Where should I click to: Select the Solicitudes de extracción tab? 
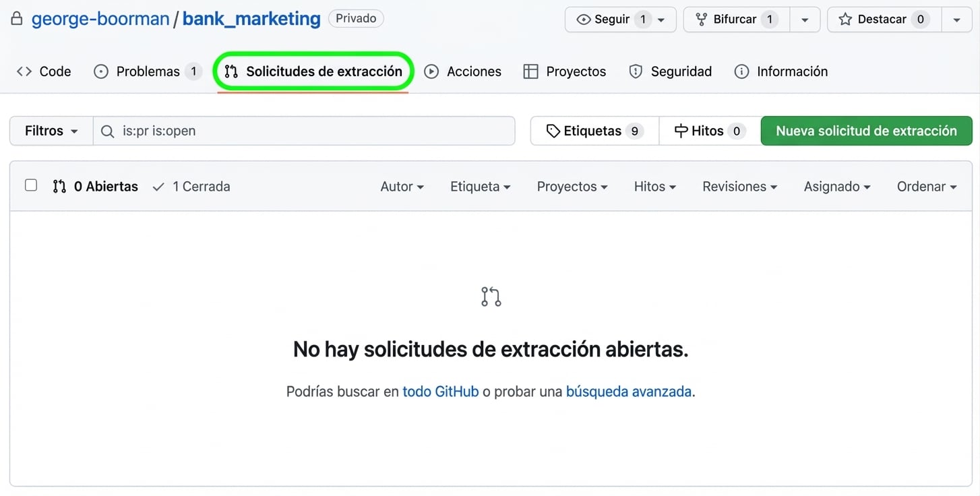pyautogui.click(x=313, y=71)
